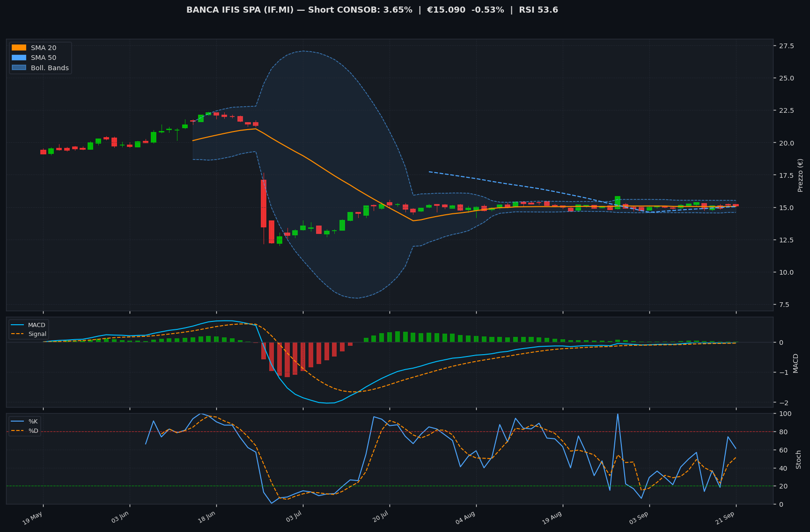Click the MACD legend entry

(29, 325)
